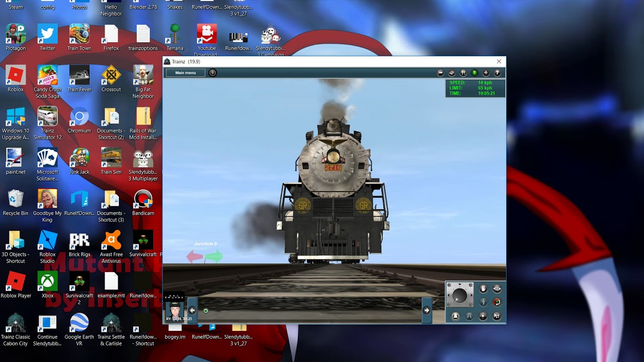Screen dimensions: 644x362
Task: Select the example.mtl file on desktop
Action: [111, 285]
